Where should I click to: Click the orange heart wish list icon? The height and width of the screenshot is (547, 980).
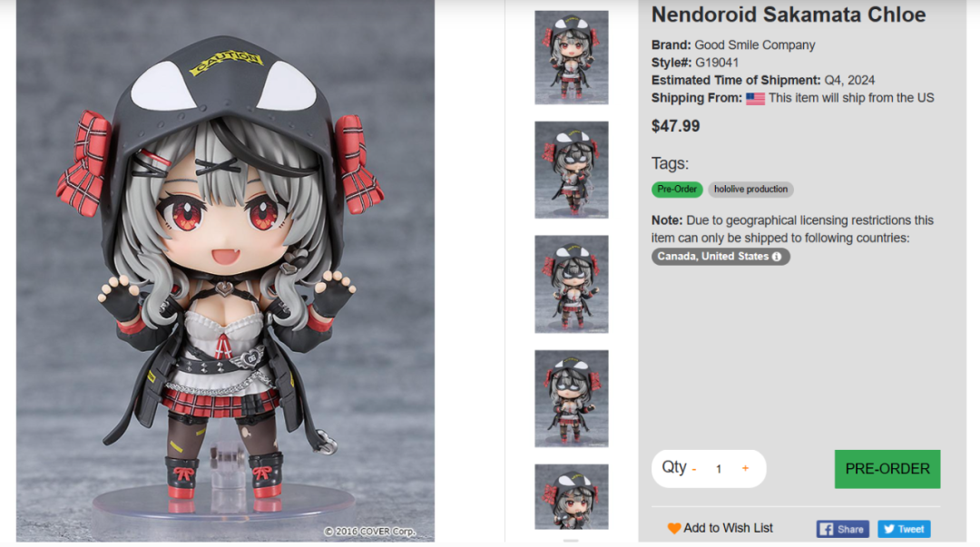click(x=673, y=528)
